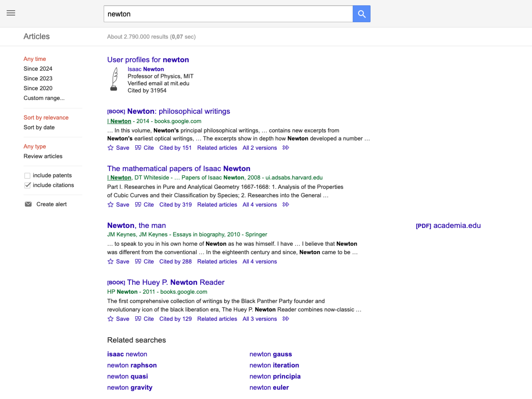The width and height of the screenshot is (532, 399).
Task: Click quote Cite icon for Huey P. Newton Reader
Action: point(138,319)
